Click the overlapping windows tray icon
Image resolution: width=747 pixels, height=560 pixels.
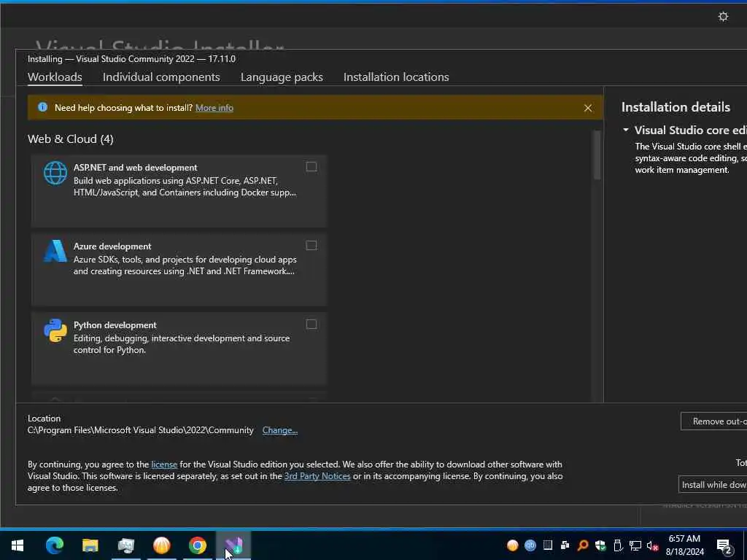[565, 545]
